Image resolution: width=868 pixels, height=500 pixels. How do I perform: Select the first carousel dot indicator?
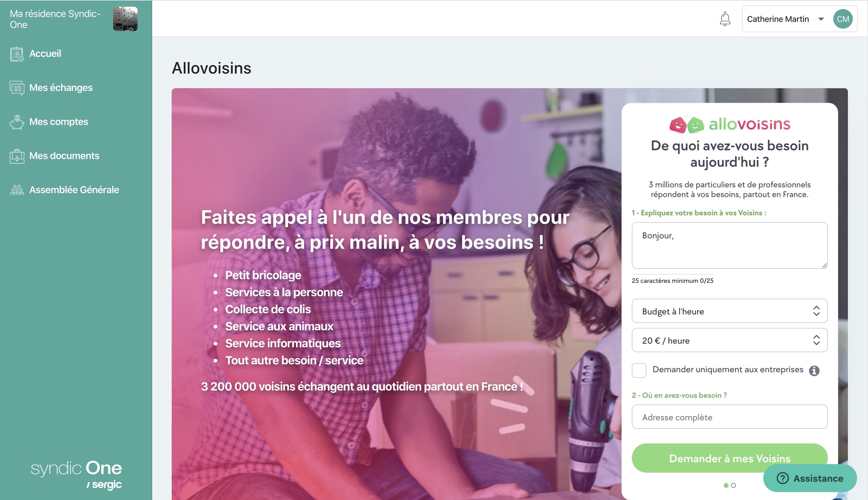(726, 485)
